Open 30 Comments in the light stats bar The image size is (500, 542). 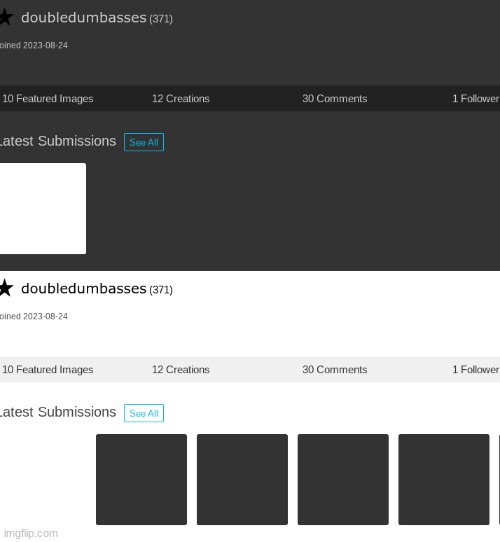335,370
